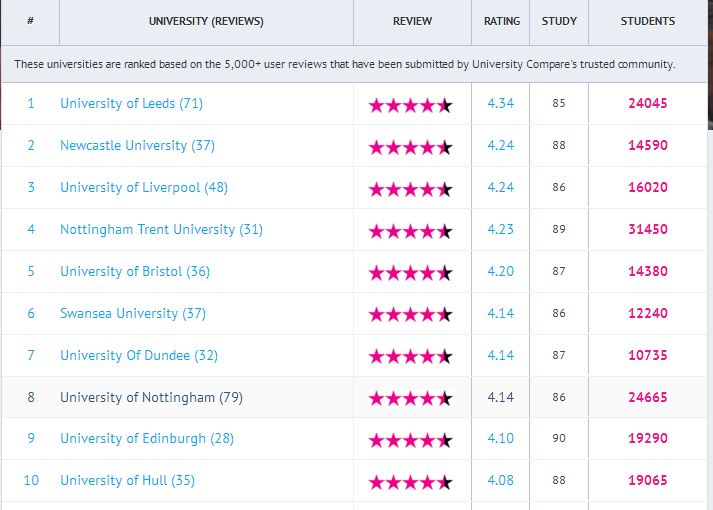713x510 pixels.
Task: Select the study score 90 for Edinburgh
Action: [x=559, y=438]
